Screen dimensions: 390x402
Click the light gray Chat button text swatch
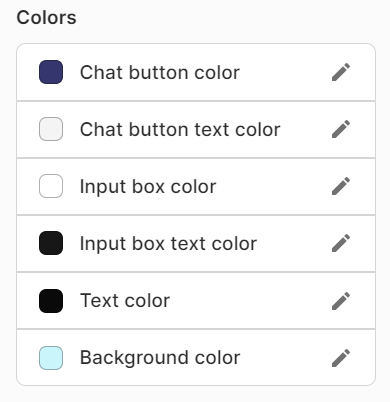point(51,129)
